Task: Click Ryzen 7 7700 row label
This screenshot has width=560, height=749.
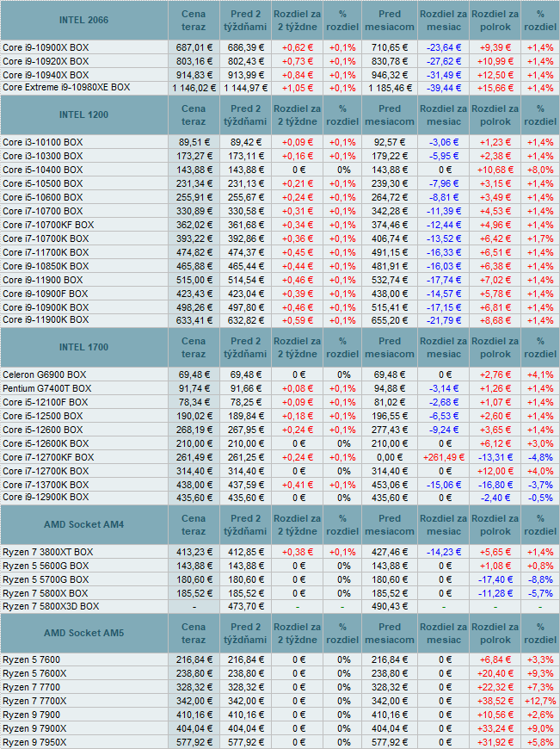Action: tap(32, 688)
